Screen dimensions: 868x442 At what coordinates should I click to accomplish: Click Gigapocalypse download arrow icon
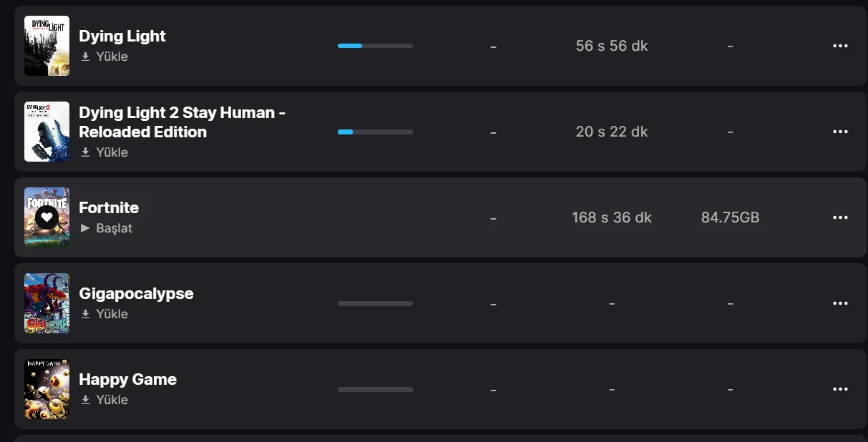85,314
